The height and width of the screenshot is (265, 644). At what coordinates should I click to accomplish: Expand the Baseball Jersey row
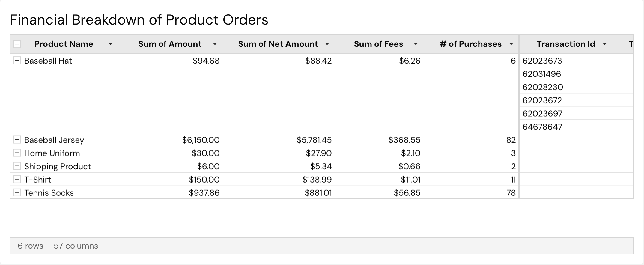tap(17, 140)
